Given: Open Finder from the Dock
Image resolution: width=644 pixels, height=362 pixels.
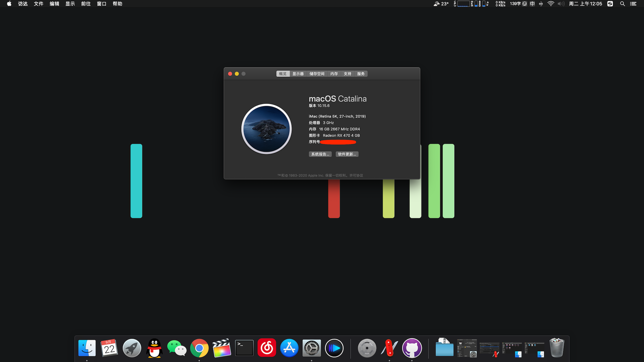Looking at the screenshot, I should 87,348.
